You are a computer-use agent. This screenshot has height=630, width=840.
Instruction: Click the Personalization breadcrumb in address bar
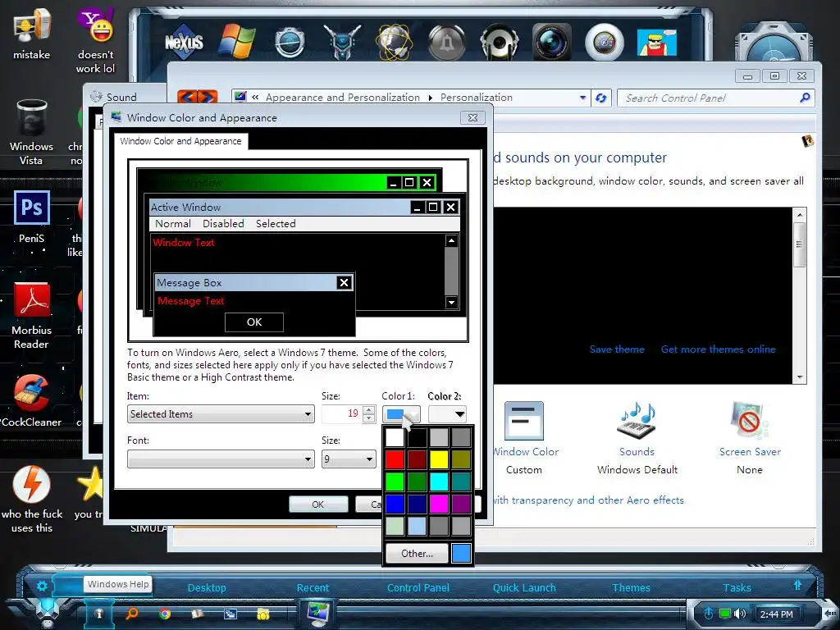(477, 98)
